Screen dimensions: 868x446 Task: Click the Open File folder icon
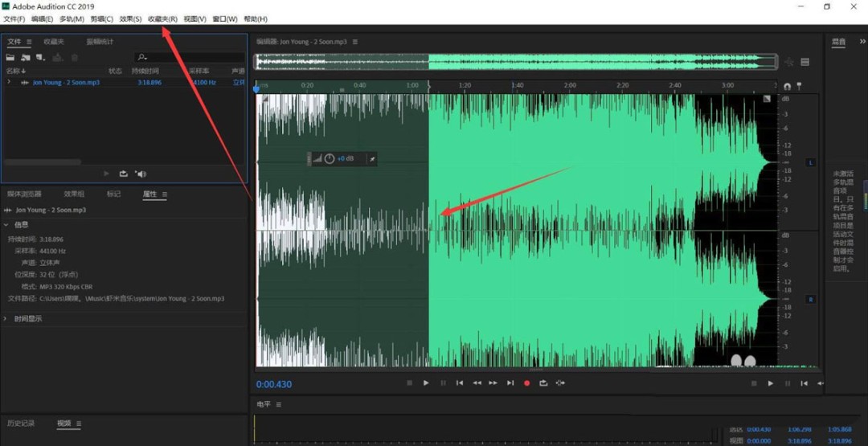click(x=10, y=58)
